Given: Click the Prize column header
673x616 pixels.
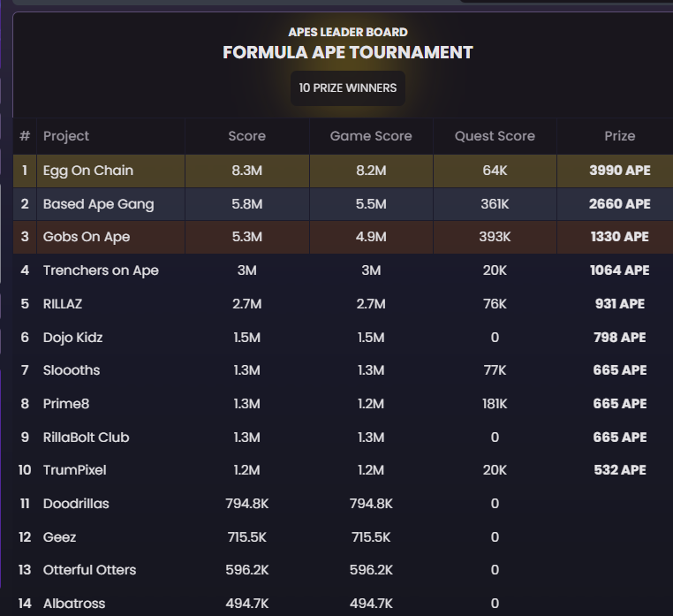Looking at the screenshot, I should click(620, 136).
